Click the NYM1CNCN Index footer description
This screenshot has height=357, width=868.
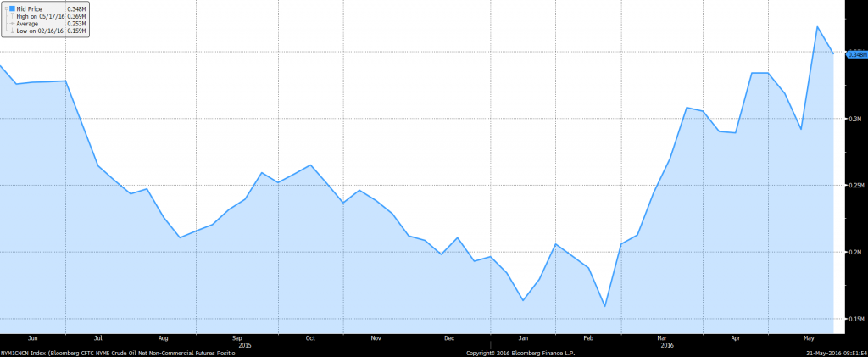(117, 353)
